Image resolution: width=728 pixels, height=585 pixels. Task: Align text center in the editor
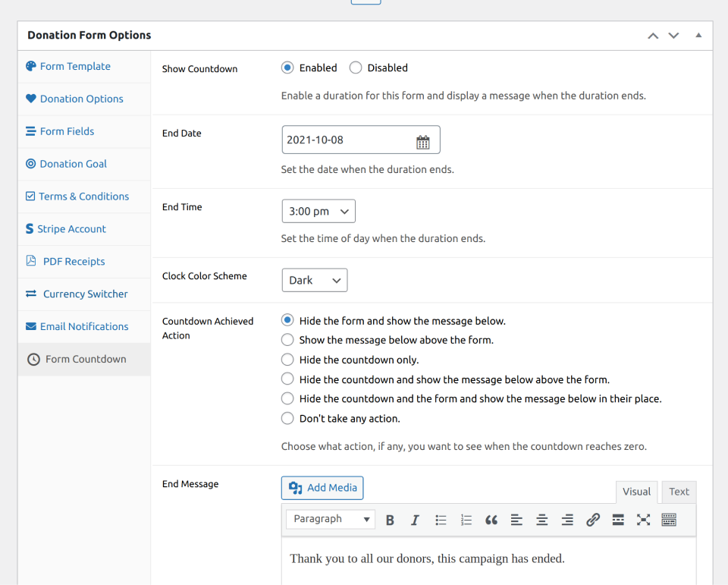click(x=541, y=520)
